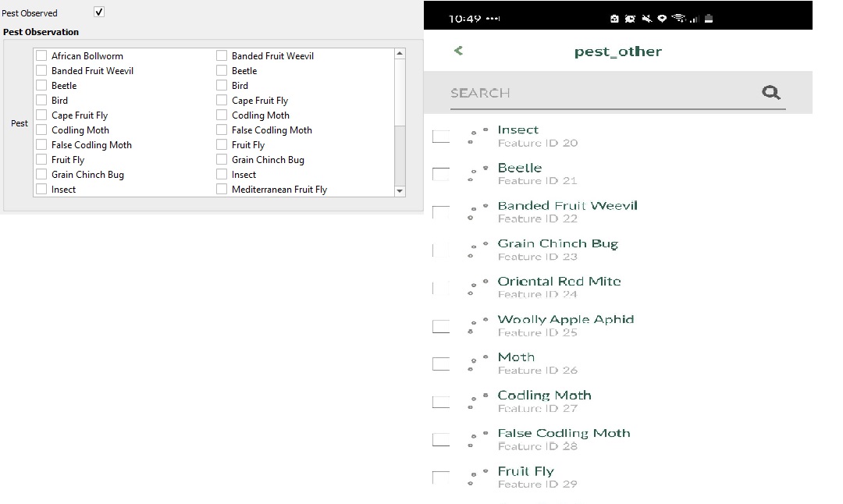Click the Beetle label in right column
843x504 pixels.
[244, 70]
